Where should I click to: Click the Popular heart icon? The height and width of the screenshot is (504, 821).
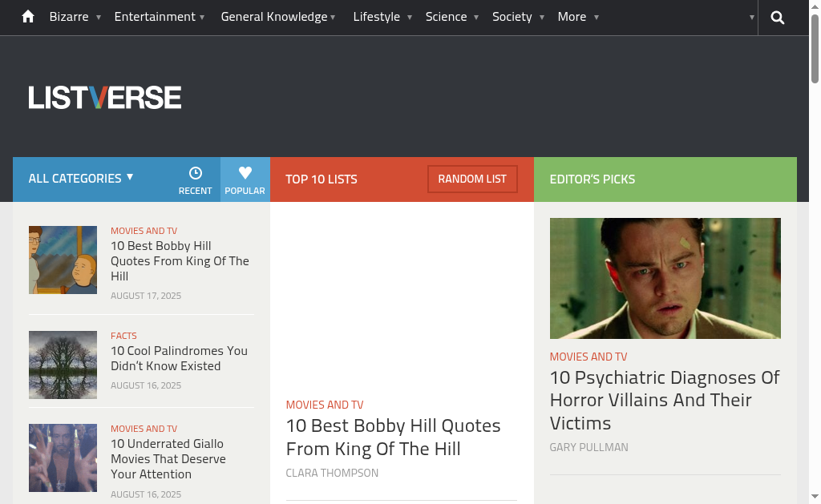point(245,173)
